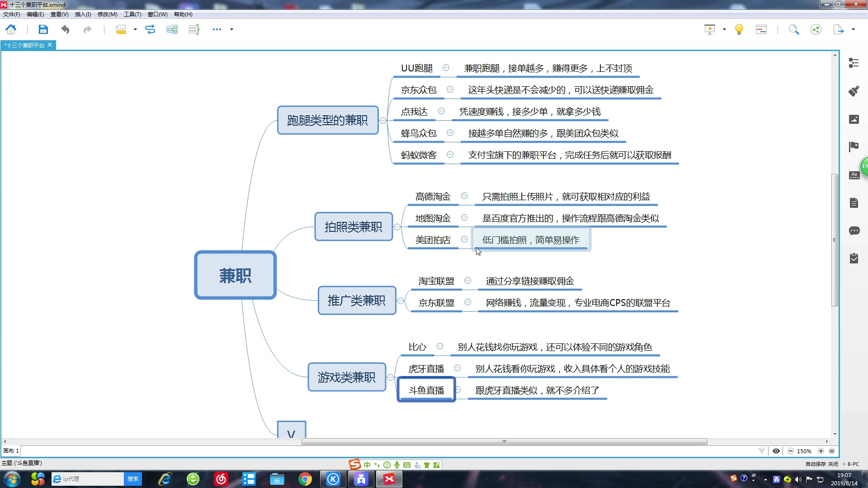Click the horizontal scrollbar thumb

[x=504, y=441]
